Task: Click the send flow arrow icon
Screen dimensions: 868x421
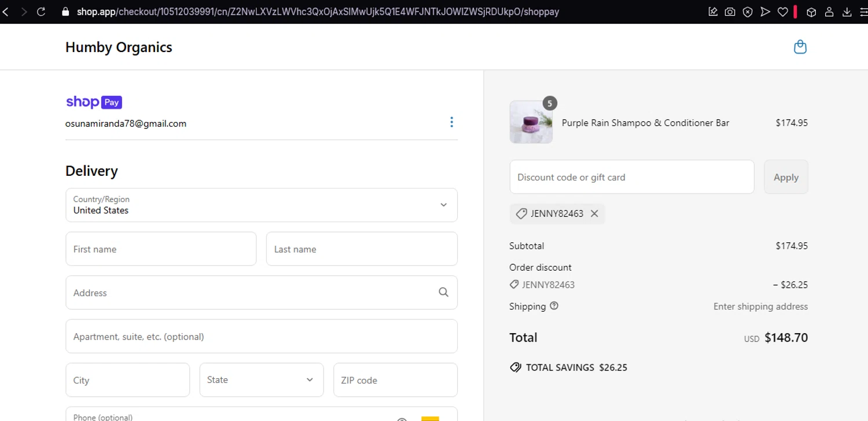Action: coord(765,12)
